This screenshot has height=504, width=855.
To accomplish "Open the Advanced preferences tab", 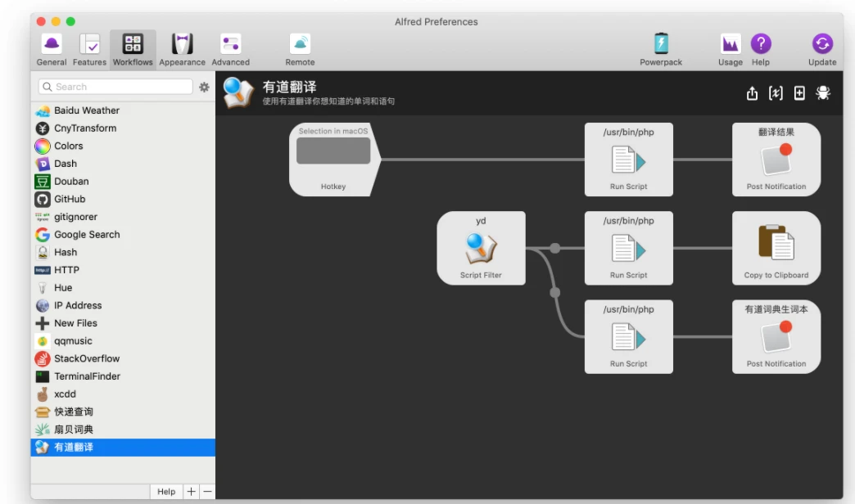I will coord(231,50).
